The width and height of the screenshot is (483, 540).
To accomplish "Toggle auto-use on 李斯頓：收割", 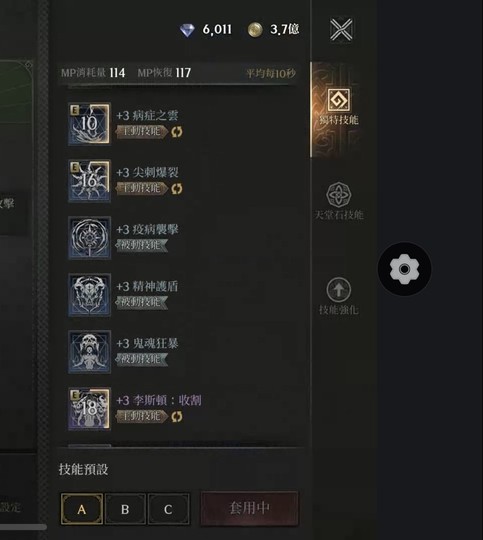I will (177, 417).
